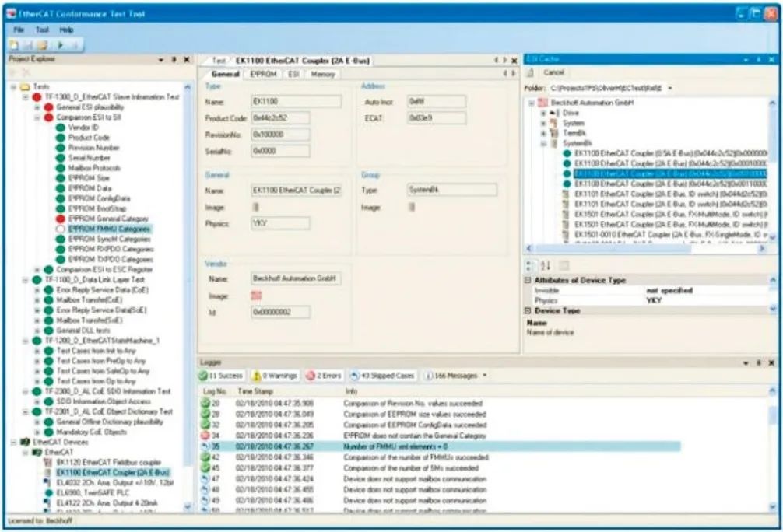Screen dimensions: 783x532
Task: Switch property grid to Alphabetical sort
Action: [546, 266]
